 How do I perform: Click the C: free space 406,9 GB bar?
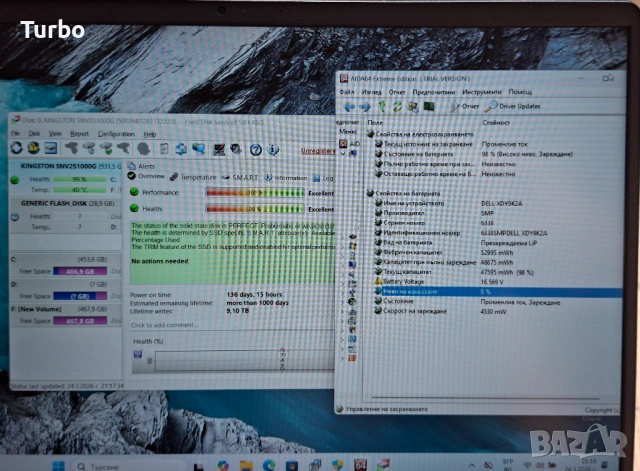click(x=80, y=271)
